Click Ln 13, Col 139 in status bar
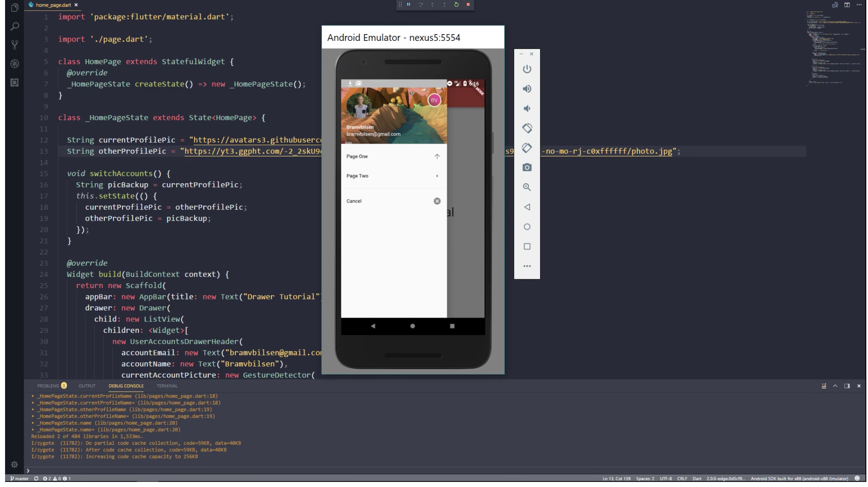 (x=616, y=478)
